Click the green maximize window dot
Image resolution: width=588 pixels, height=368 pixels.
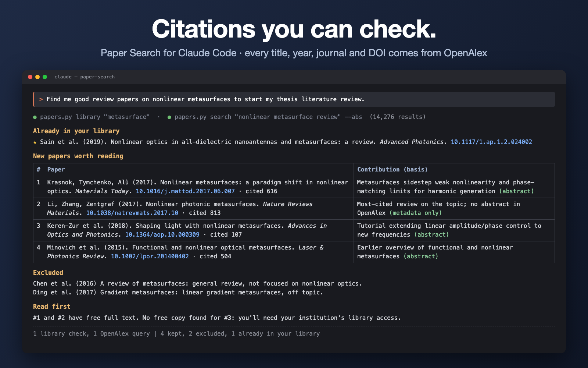click(x=45, y=77)
